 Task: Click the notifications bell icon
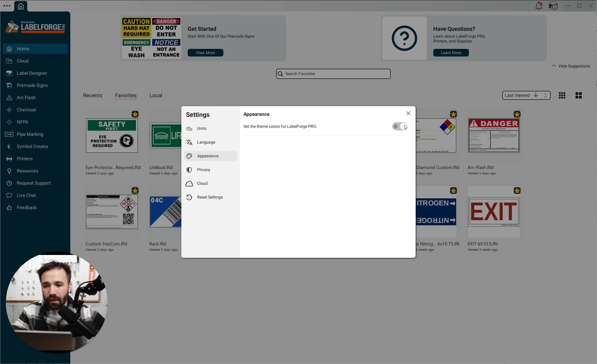click(539, 6)
